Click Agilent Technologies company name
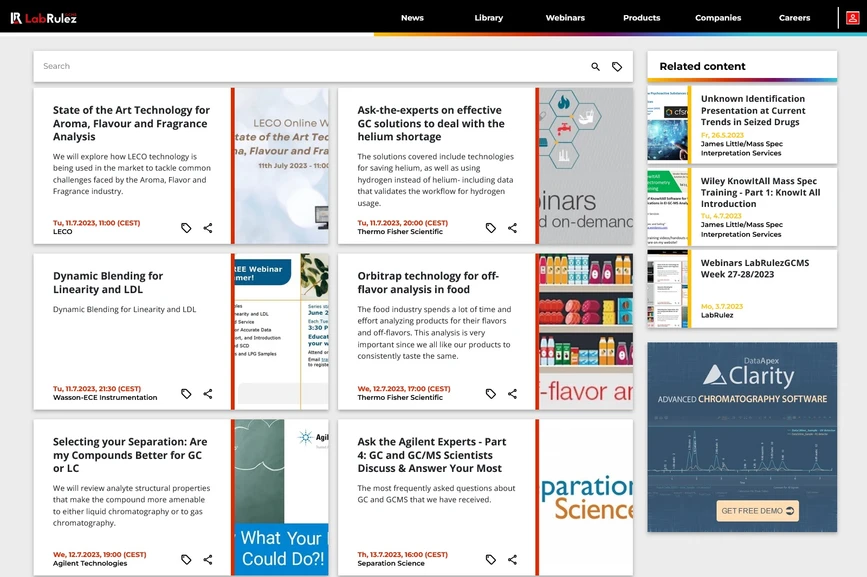 pos(90,563)
